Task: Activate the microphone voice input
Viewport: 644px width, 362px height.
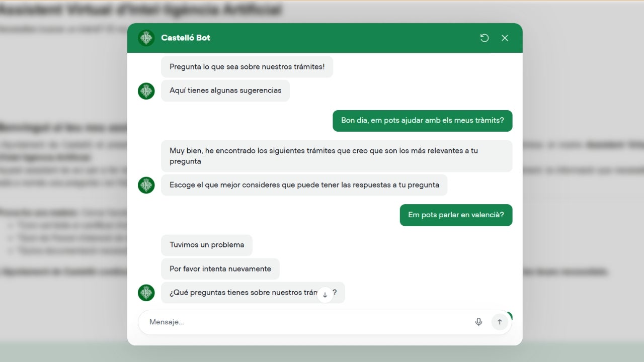Action: click(x=478, y=322)
